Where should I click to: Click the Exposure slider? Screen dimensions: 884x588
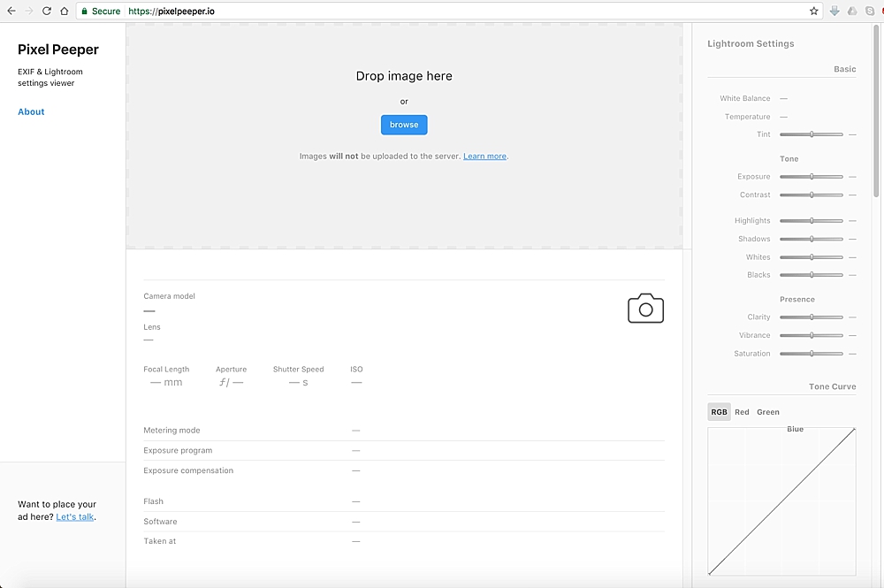pyautogui.click(x=812, y=177)
